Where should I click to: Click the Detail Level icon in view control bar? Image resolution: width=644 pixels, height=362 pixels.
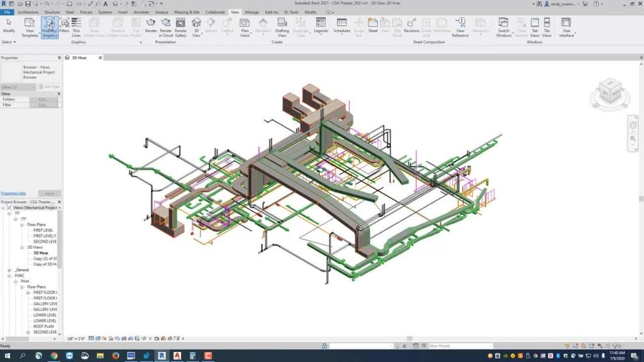[x=91, y=339]
